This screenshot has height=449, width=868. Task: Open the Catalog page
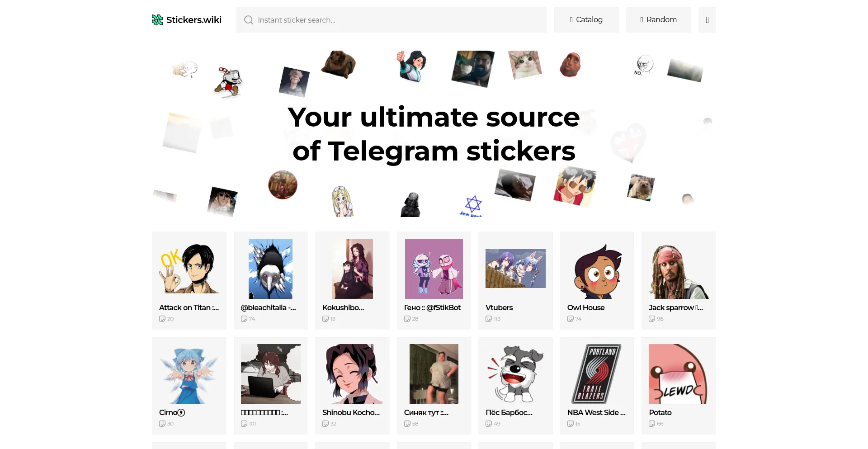[x=586, y=20]
